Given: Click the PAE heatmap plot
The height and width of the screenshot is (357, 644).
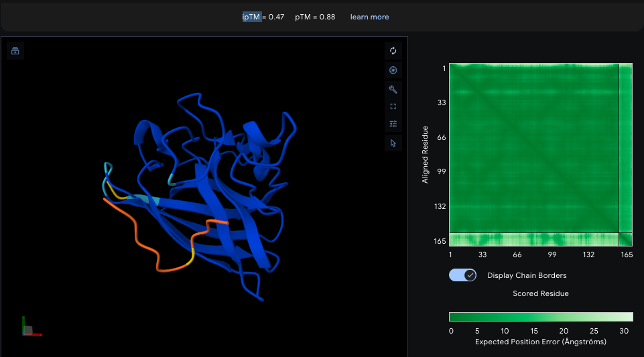Looking at the screenshot, I should [541, 155].
